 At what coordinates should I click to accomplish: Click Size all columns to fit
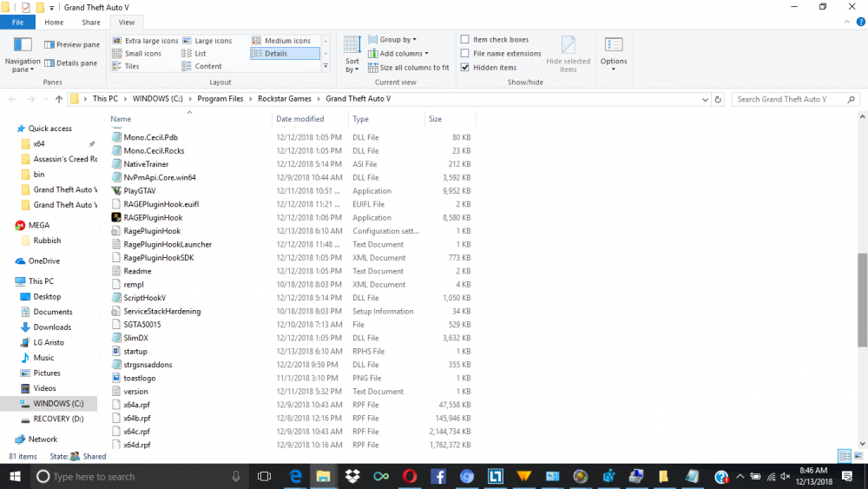click(x=409, y=68)
